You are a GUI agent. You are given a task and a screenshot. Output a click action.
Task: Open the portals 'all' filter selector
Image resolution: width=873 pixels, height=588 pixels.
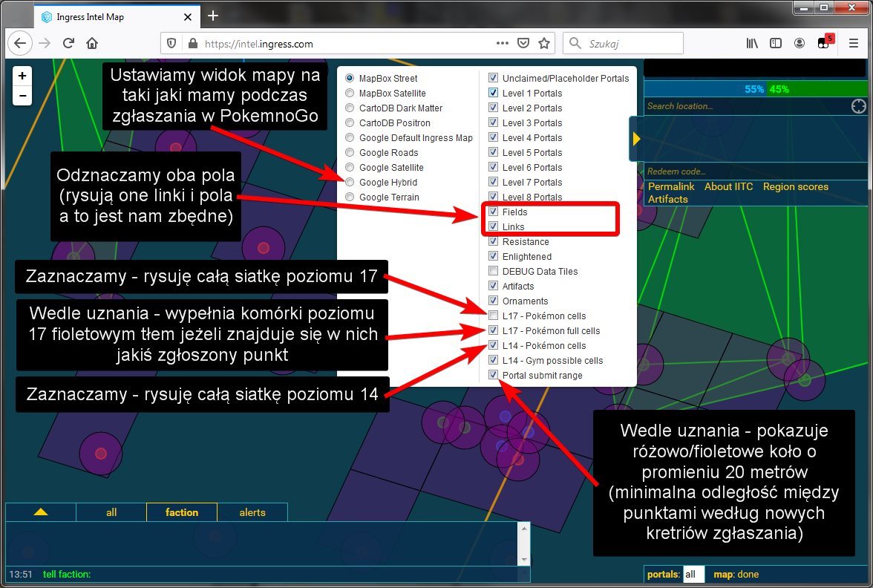click(x=693, y=574)
